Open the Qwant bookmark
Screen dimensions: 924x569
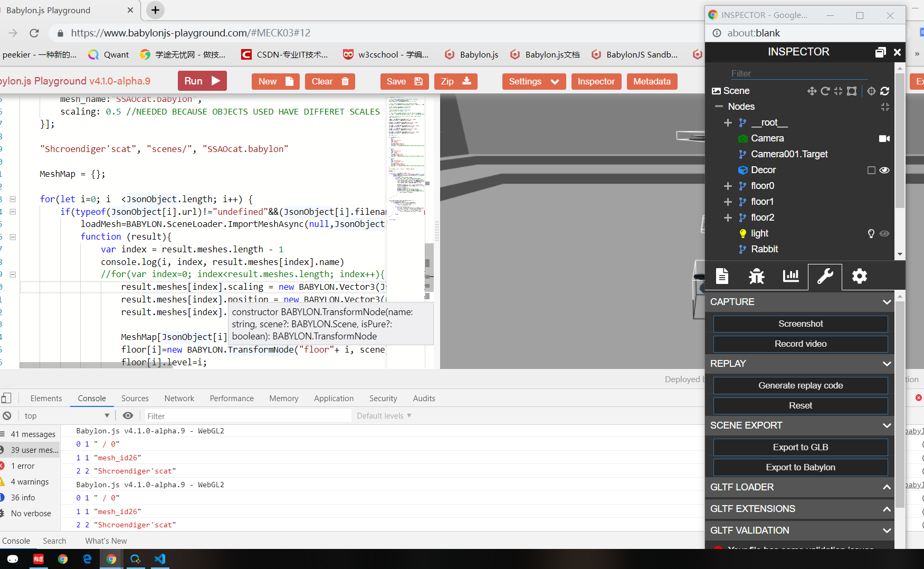click(x=109, y=54)
